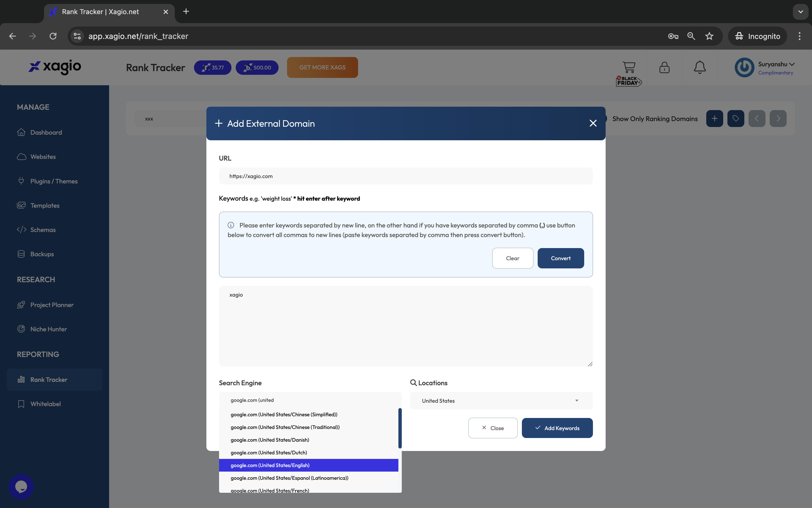Select google.com (United States/Danish)
812x508 pixels.
point(308,440)
